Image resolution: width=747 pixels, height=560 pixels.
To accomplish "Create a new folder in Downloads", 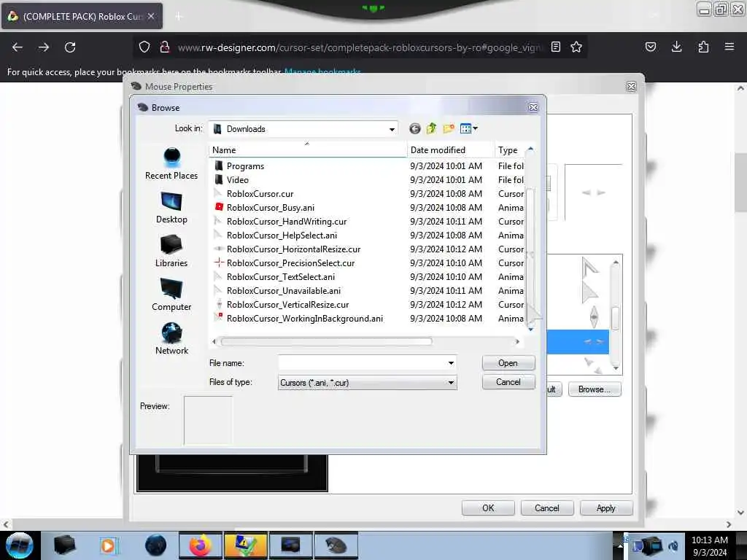I will (x=449, y=128).
